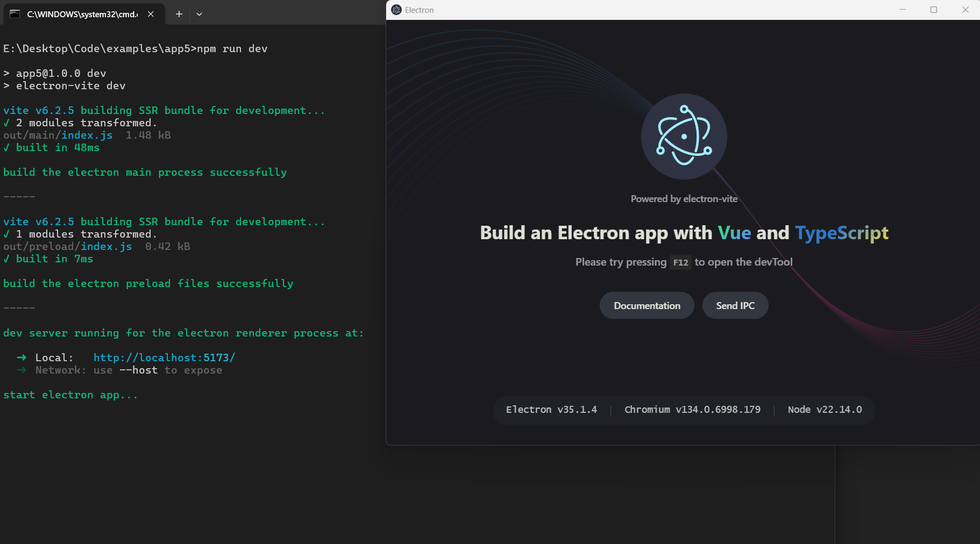Click the word Vue in the headline
Viewport: 980px width, 544px height.
(x=734, y=233)
